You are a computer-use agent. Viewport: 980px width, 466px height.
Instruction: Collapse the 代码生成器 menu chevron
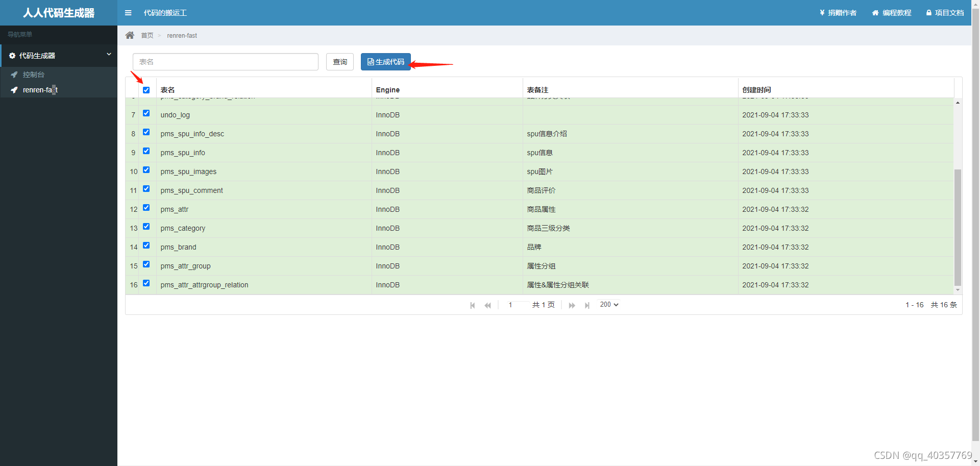pyautogui.click(x=109, y=54)
